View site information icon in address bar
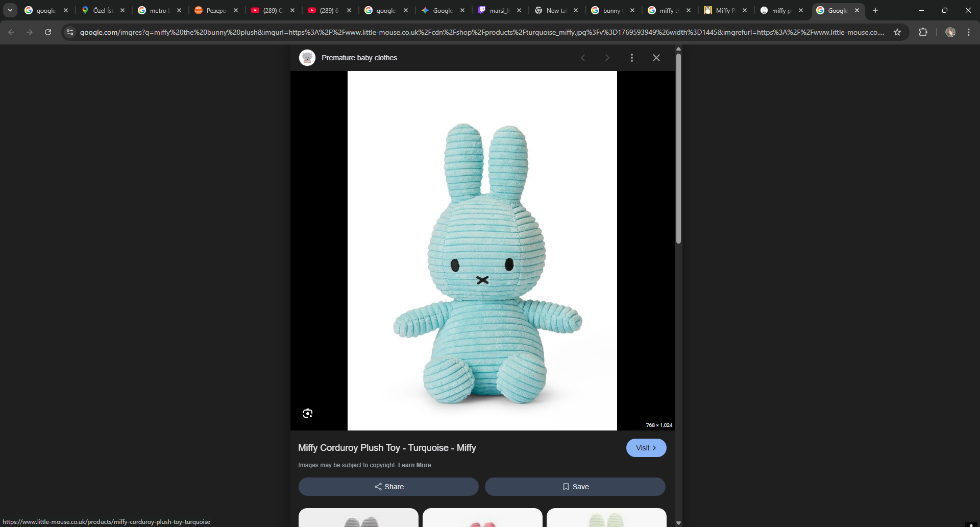 coord(70,32)
